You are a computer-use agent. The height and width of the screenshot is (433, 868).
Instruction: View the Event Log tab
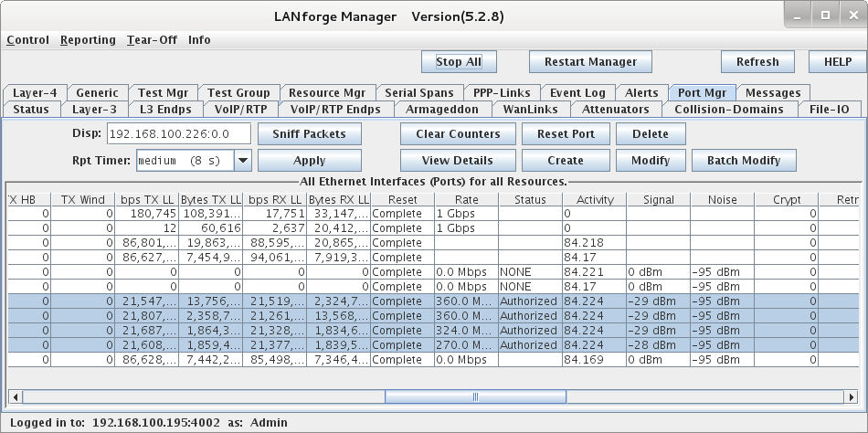[x=577, y=92]
